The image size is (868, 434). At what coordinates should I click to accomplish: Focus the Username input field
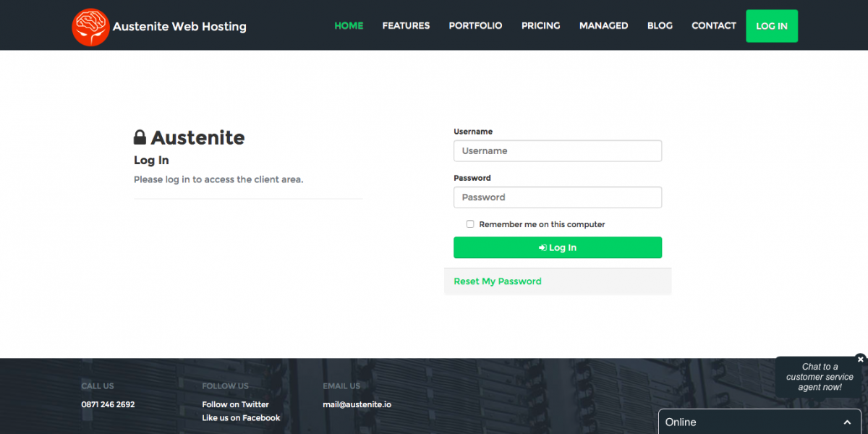pos(558,151)
